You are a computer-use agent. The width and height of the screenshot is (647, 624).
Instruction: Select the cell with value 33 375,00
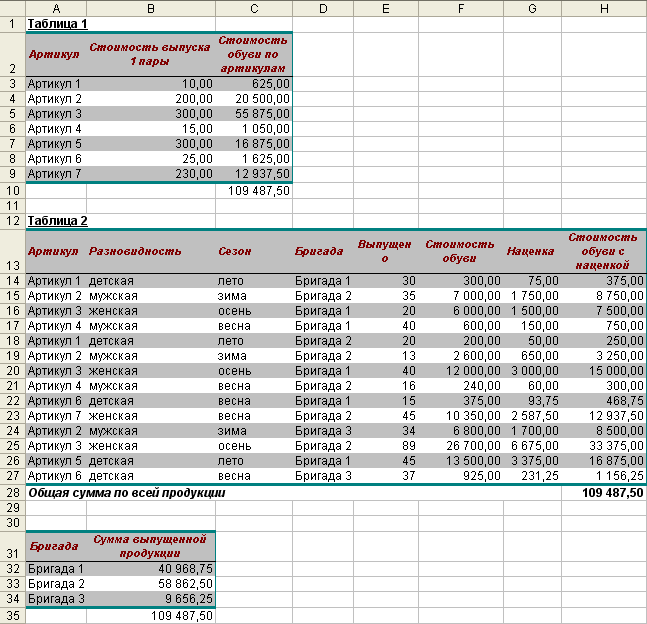tap(604, 446)
